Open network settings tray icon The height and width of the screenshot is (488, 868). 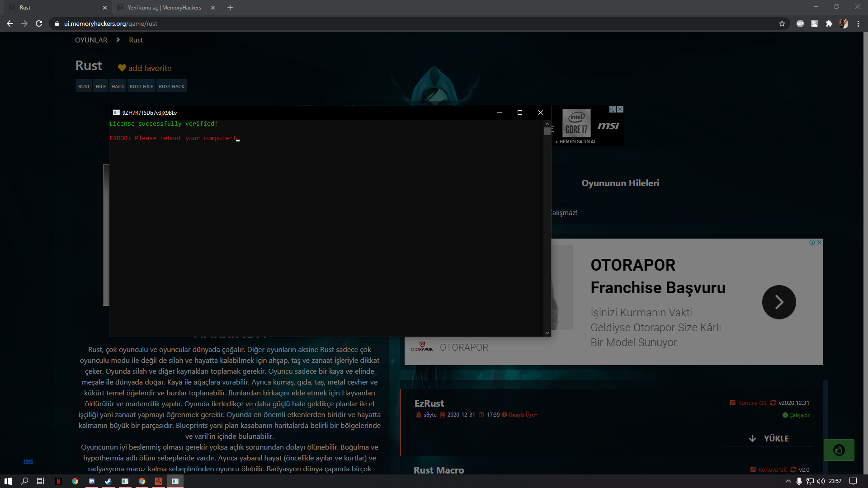pos(810,481)
